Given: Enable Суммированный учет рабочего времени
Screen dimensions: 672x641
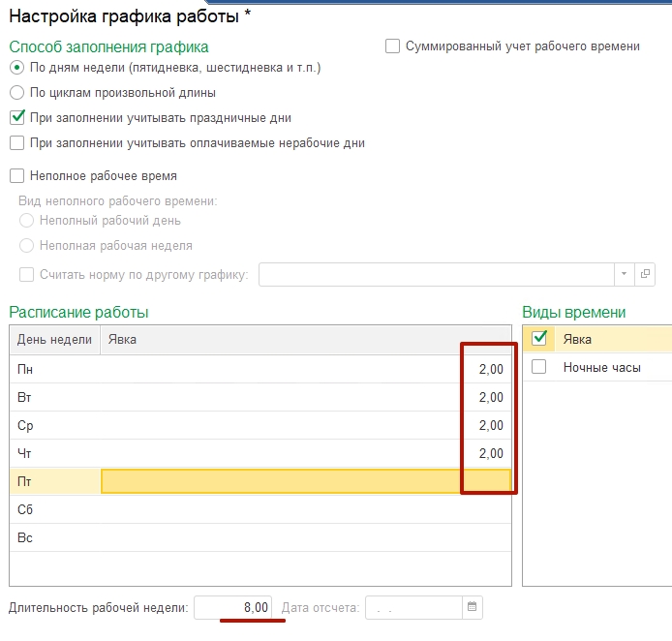Looking at the screenshot, I should pyautogui.click(x=392, y=46).
